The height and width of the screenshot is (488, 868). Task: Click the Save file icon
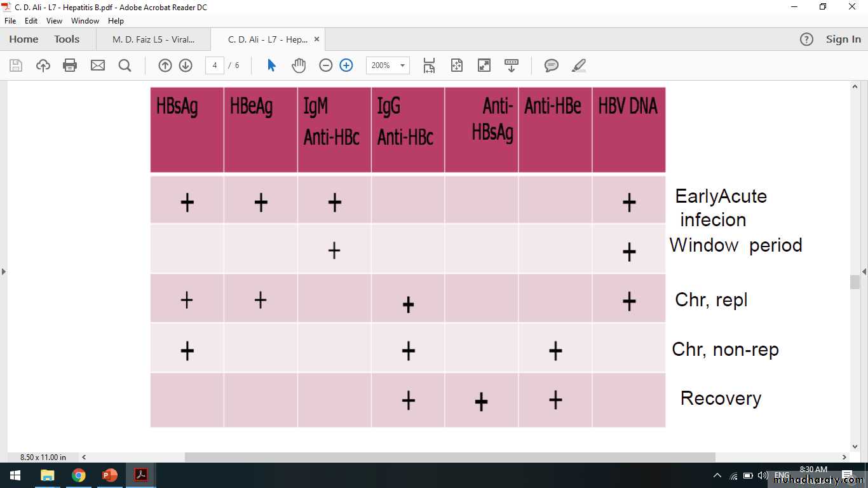(16, 65)
